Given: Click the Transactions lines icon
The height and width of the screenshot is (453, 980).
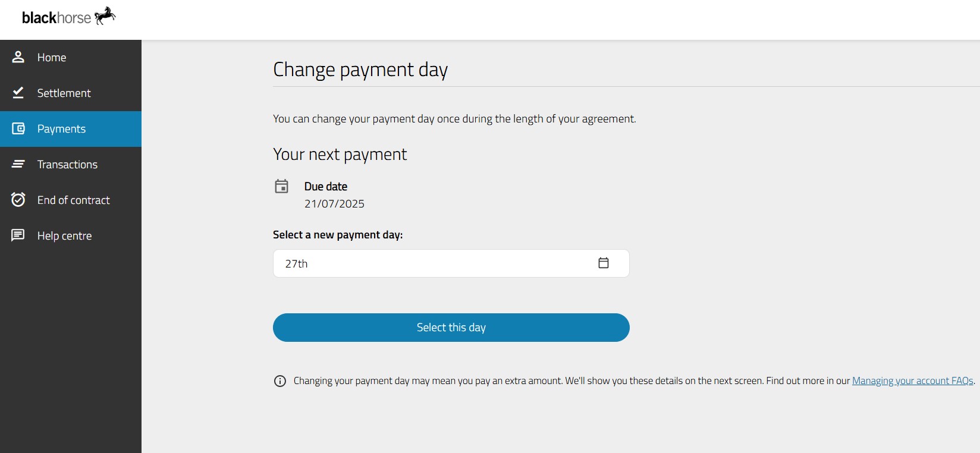Looking at the screenshot, I should (18, 164).
